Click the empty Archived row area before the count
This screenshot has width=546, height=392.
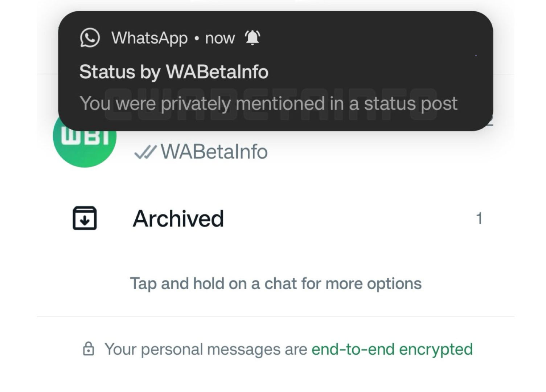(x=345, y=219)
